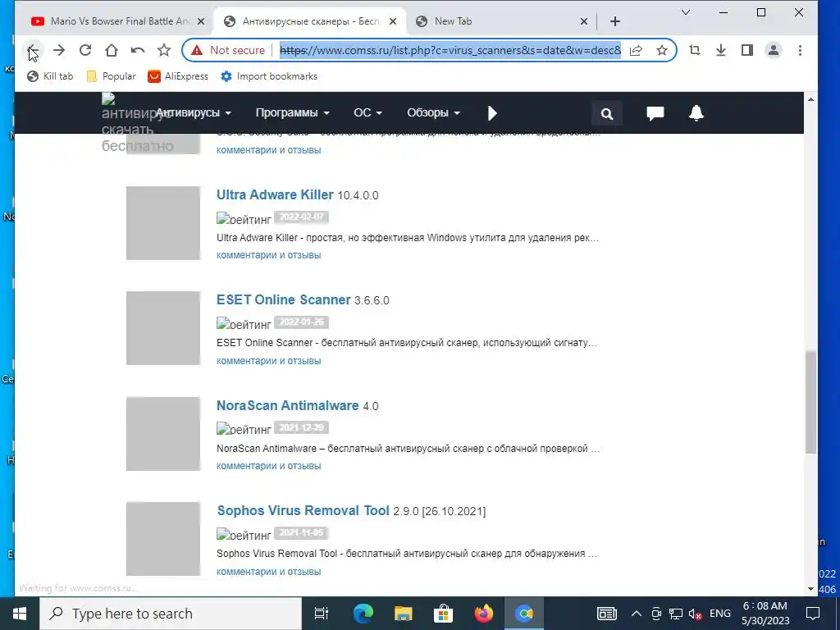The image size is (840, 630).
Task: Open the site comments speech bubble icon
Action: (655, 113)
